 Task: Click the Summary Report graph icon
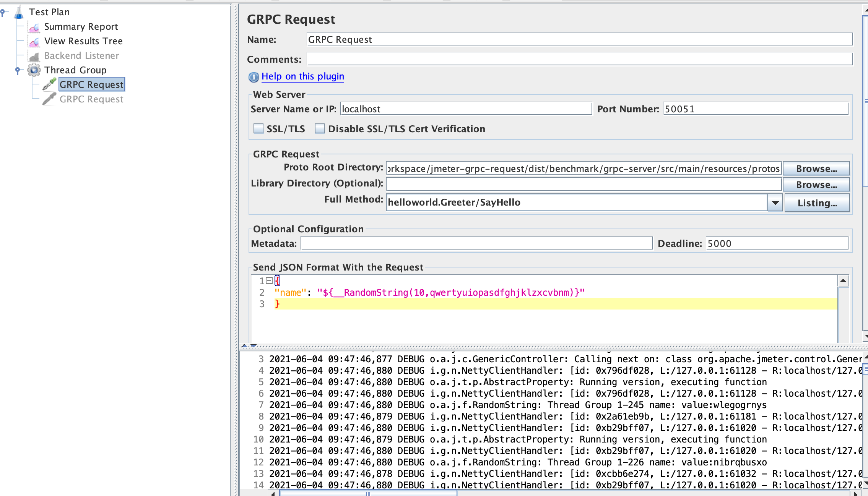click(x=34, y=27)
